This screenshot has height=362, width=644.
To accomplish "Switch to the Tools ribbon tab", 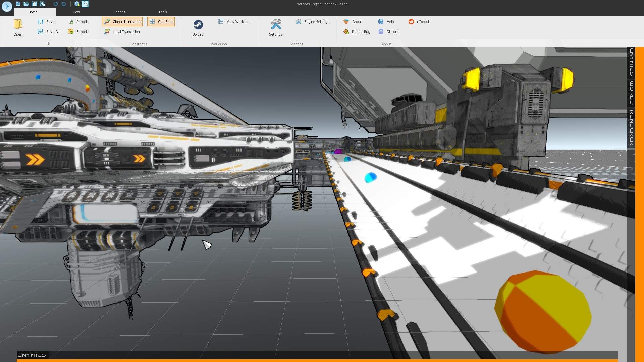I will [162, 12].
